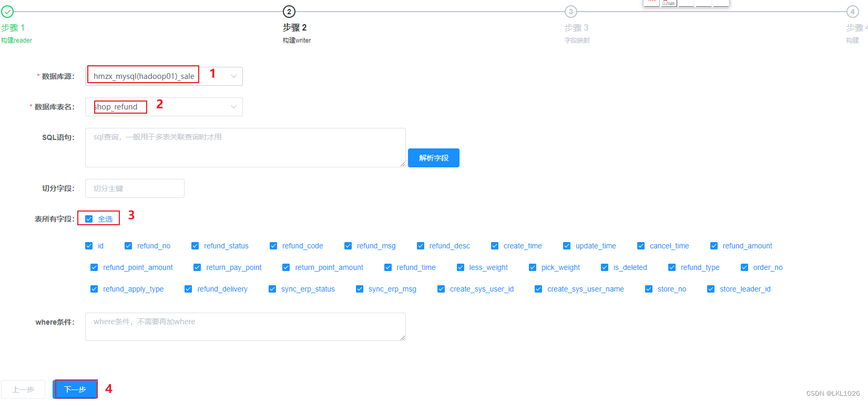This screenshot has height=401, width=868.
Task: Uncheck the refund_msg field checkbox
Action: [348, 246]
